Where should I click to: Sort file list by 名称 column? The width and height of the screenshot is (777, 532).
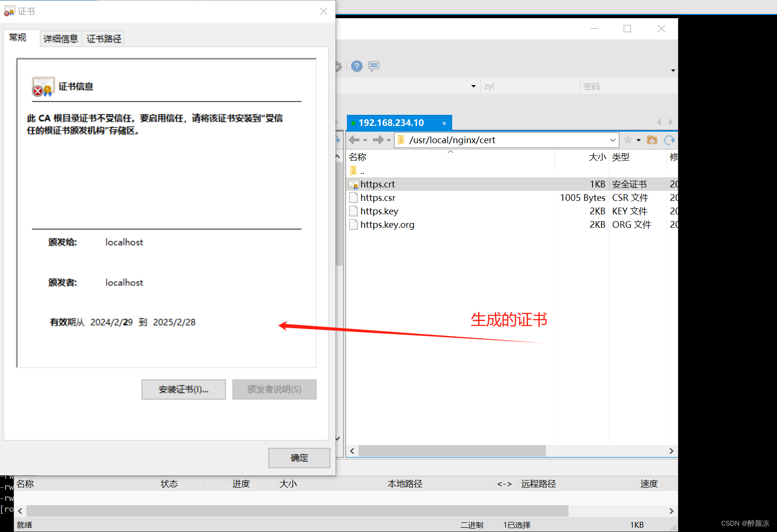[x=450, y=157]
